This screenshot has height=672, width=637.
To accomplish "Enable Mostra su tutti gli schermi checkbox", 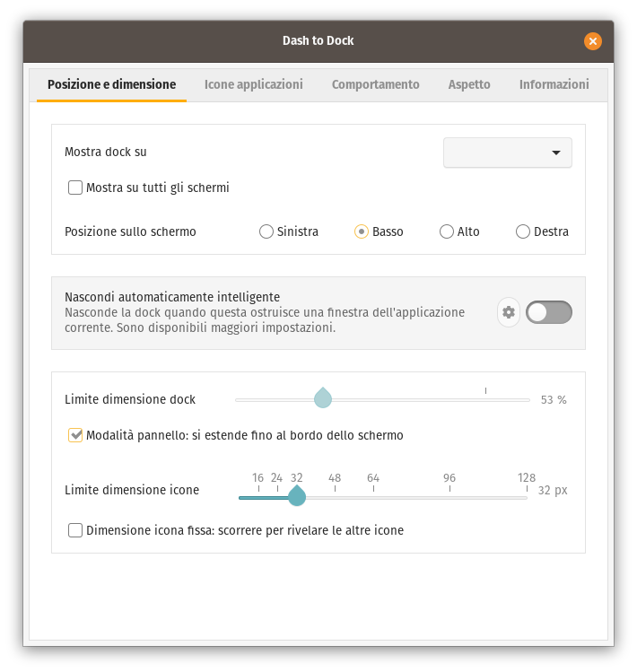I will (76, 188).
